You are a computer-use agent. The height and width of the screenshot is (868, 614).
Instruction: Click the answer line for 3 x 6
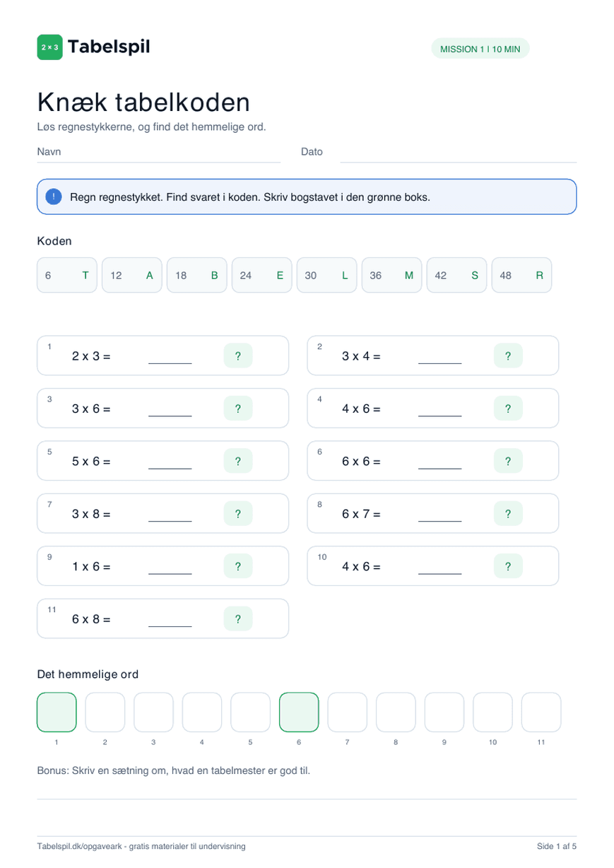click(170, 415)
